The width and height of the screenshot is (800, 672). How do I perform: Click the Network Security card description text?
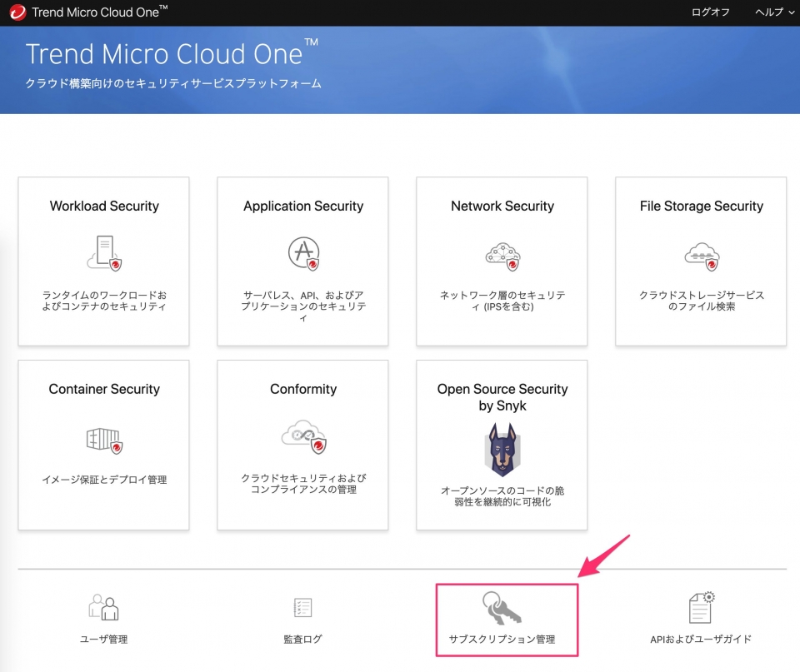click(502, 302)
